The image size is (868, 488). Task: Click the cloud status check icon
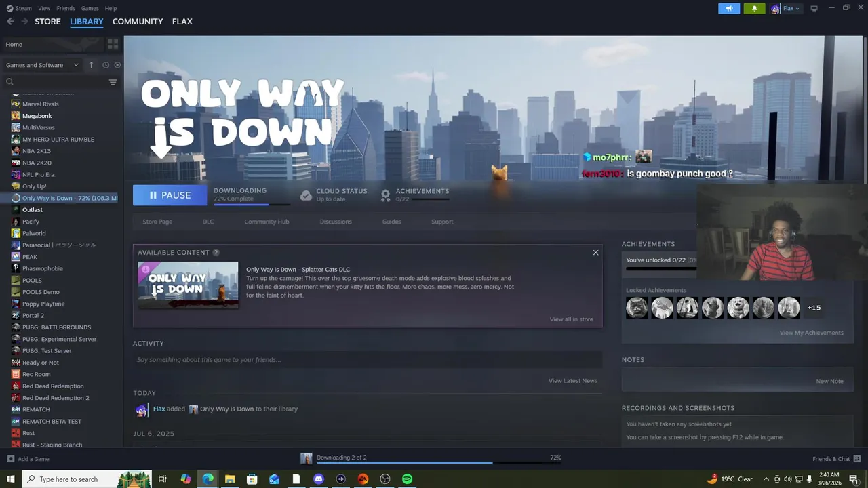pyautogui.click(x=306, y=195)
